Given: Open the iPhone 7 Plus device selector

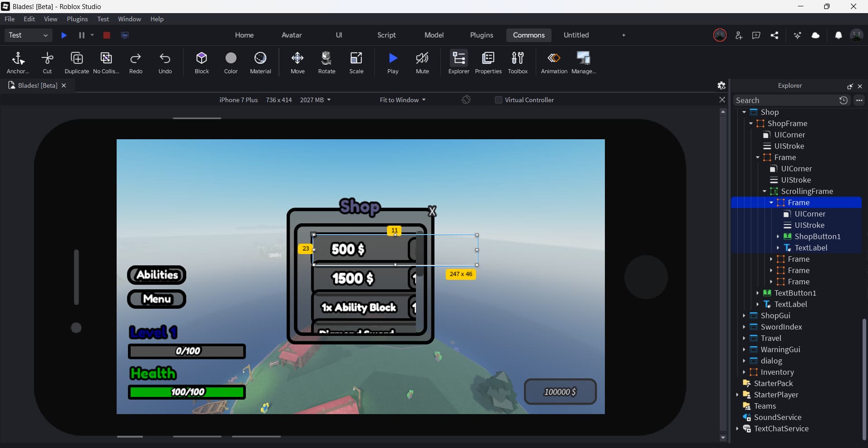Looking at the screenshot, I should pos(239,99).
